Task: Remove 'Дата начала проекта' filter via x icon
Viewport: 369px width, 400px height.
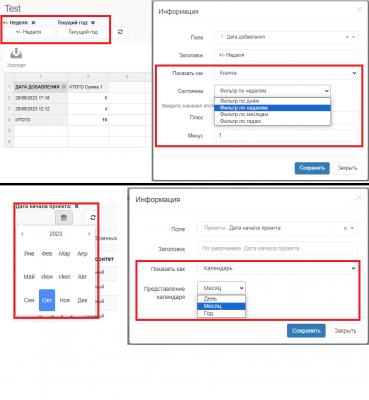Action: pos(77,207)
